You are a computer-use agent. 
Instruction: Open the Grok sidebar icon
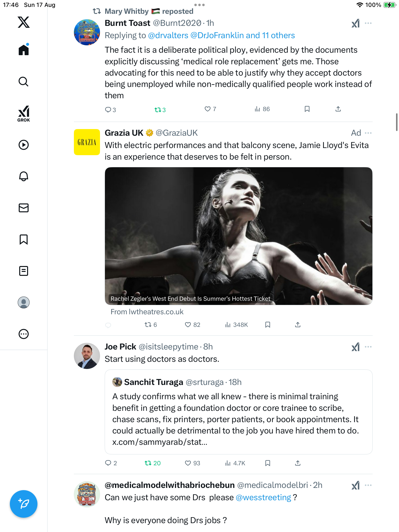coord(24,114)
